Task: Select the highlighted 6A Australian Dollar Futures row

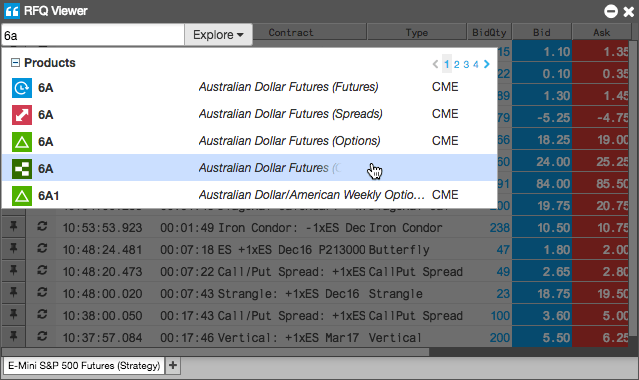Action: click(249, 168)
